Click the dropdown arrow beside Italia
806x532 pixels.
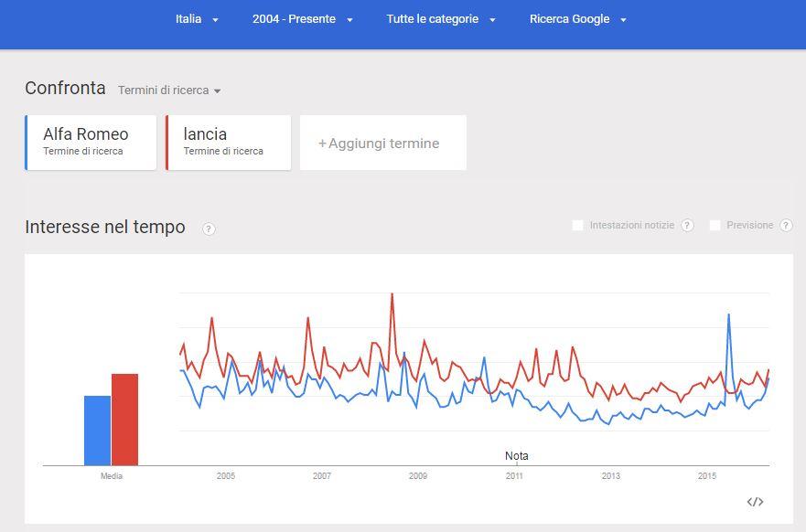pyautogui.click(x=215, y=20)
